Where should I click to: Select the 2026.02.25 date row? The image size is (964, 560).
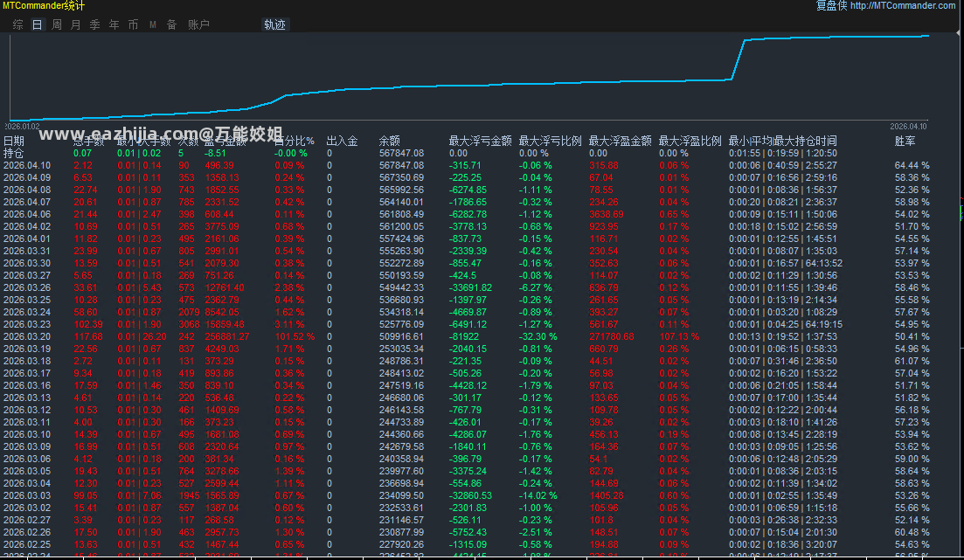coord(468,544)
